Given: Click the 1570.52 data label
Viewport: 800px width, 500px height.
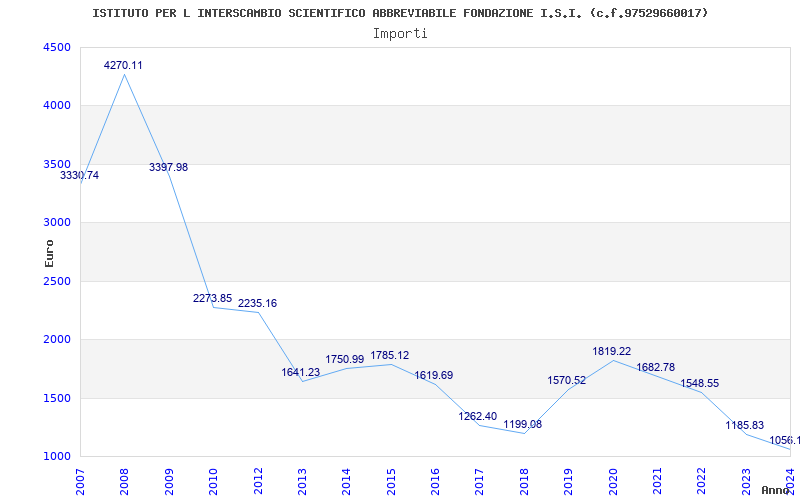Looking at the screenshot, I should (x=566, y=381).
